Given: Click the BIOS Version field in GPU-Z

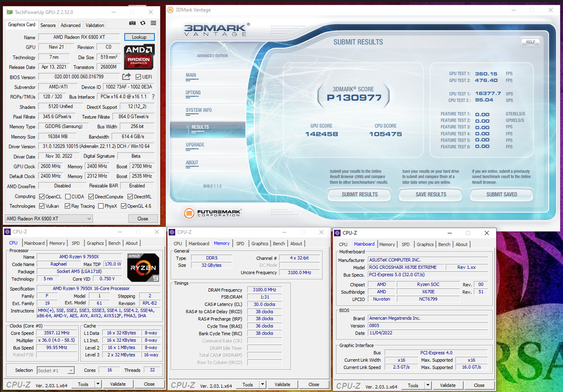Looking at the screenshot, I should point(79,77).
